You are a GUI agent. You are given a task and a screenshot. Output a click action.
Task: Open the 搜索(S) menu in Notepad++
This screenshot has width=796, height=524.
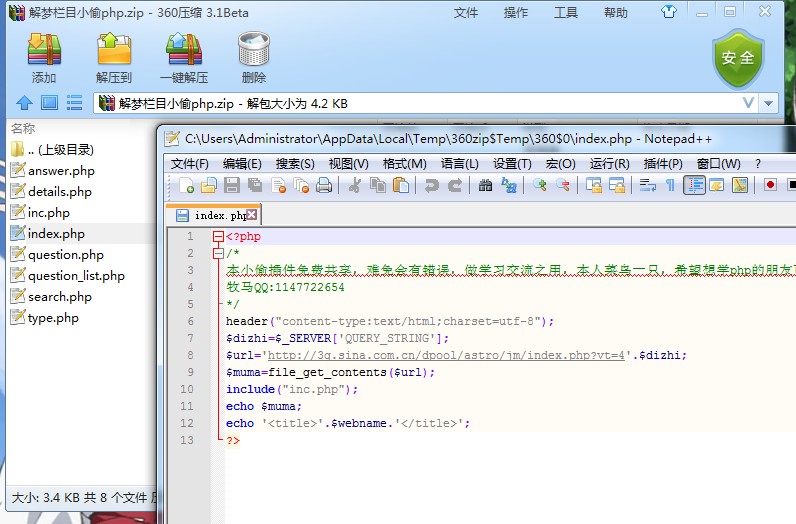[x=295, y=164]
